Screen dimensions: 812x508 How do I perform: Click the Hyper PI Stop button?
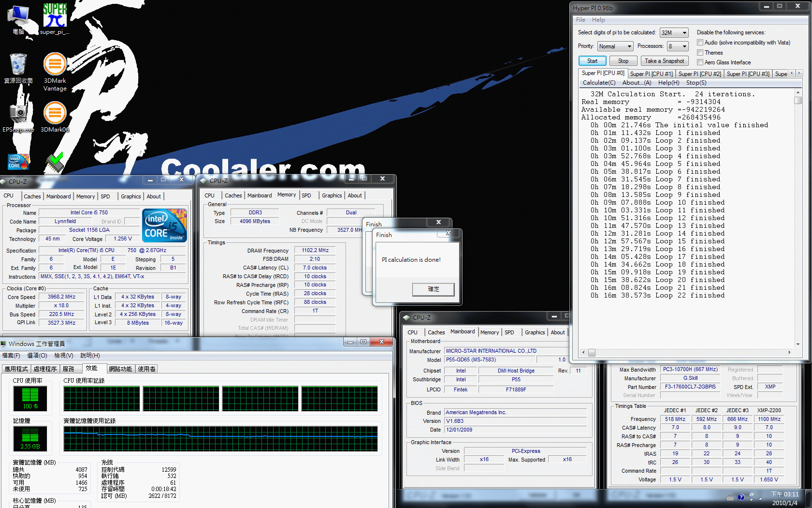pos(623,61)
